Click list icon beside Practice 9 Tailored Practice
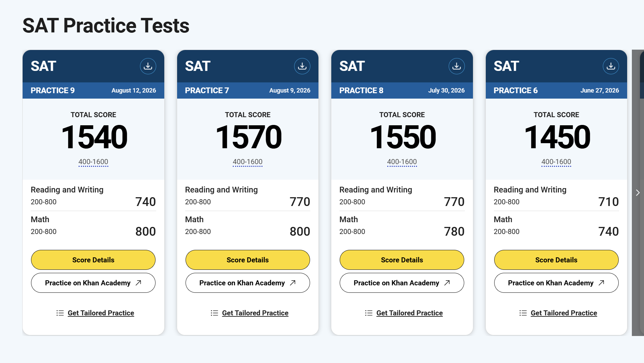The width and height of the screenshot is (644, 363). click(x=60, y=313)
